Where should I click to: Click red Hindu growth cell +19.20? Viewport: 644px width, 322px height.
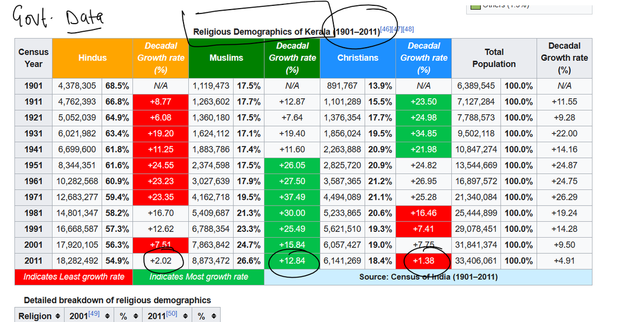pyautogui.click(x=160, y=133)
